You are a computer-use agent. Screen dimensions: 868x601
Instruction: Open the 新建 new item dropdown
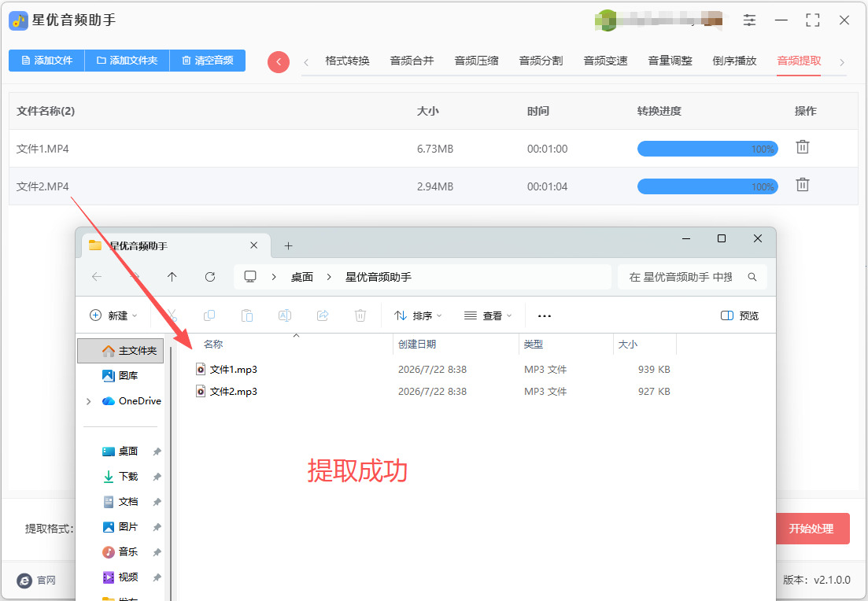(x=113, y=315)
